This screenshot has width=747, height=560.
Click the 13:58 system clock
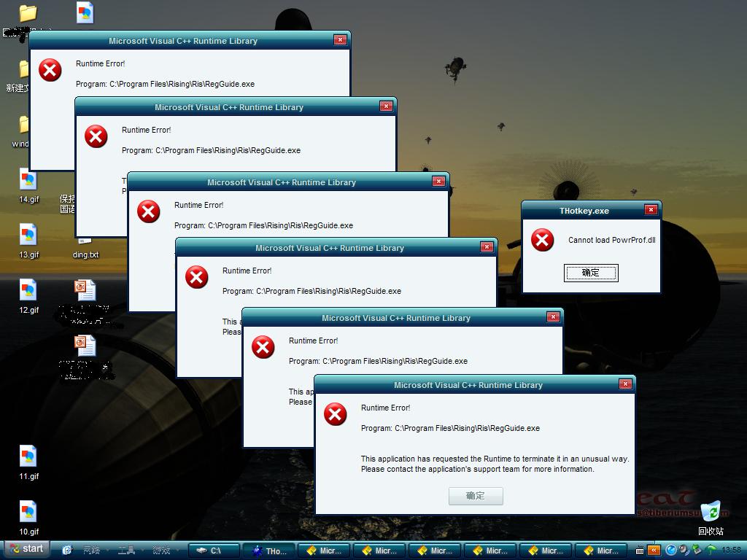pos(731,550)
